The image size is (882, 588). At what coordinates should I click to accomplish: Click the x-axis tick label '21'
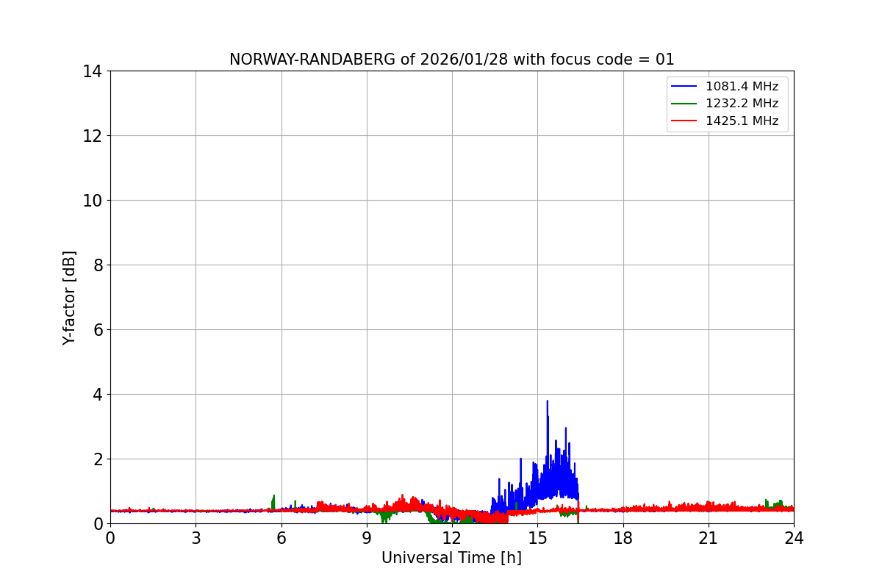click(x=709, y=538)
